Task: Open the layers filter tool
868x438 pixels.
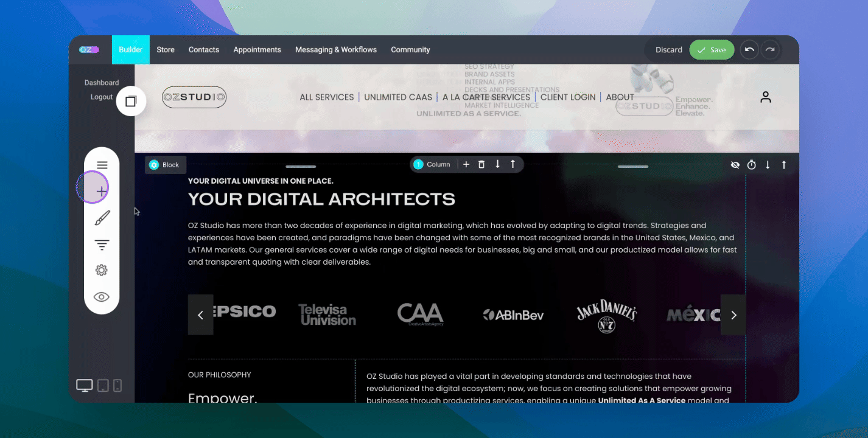Action: tap(102, 245)
